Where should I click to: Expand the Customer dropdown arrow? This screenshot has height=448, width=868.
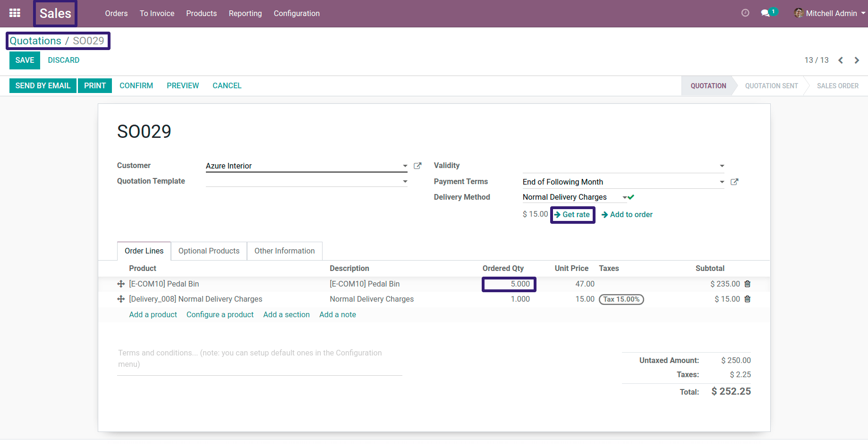pos(405,166)
